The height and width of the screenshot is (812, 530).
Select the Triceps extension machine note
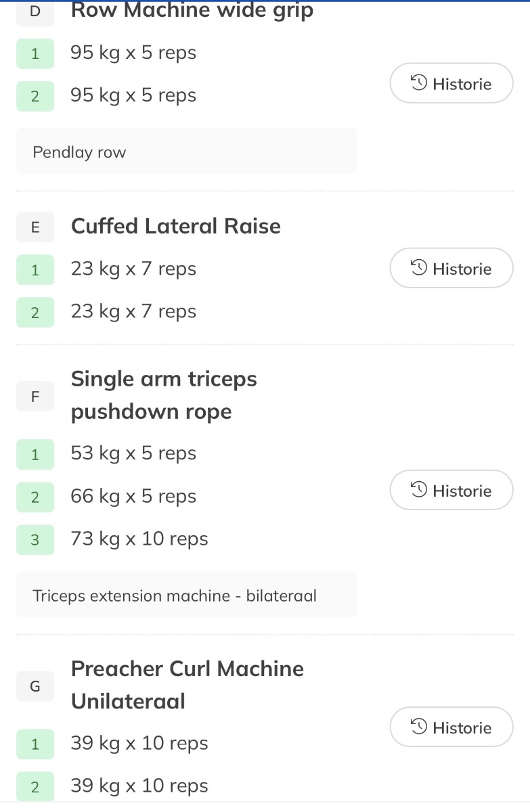click(186, 595)
